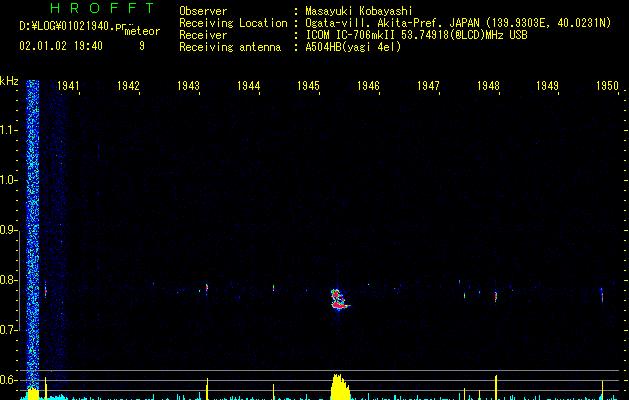
Task: Click the 'Receiving antenna' label
Action: tap(230, 47)
